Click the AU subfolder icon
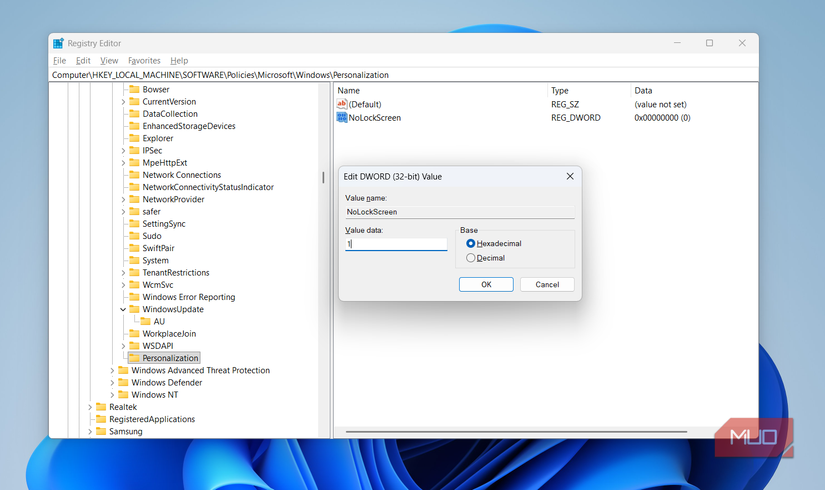 tap(146, 321)
